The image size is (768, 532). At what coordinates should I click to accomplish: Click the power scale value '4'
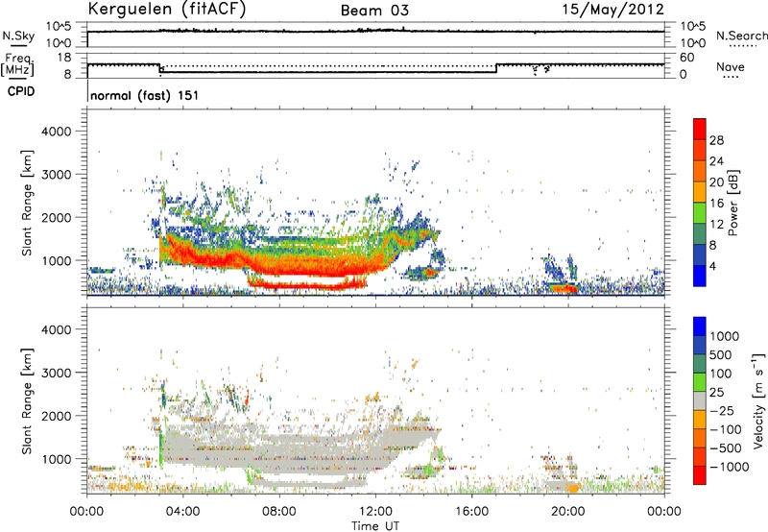(x=712, y=266)
